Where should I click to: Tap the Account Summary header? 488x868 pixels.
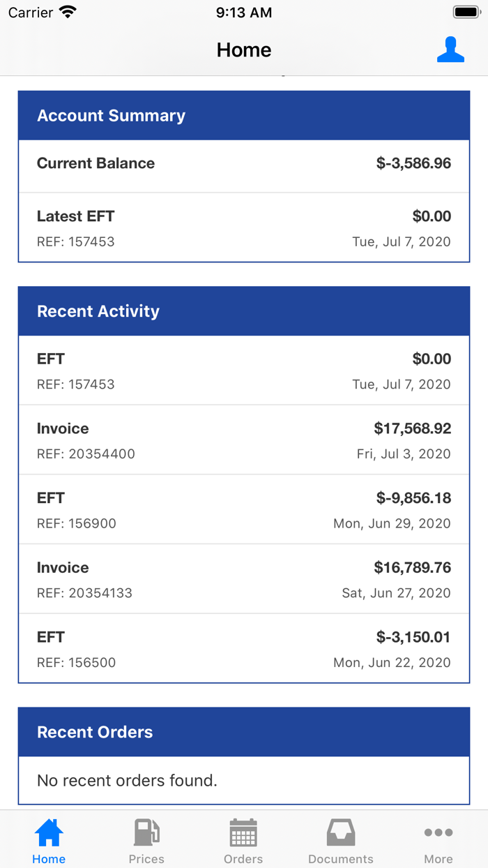(x=244, y=116)
